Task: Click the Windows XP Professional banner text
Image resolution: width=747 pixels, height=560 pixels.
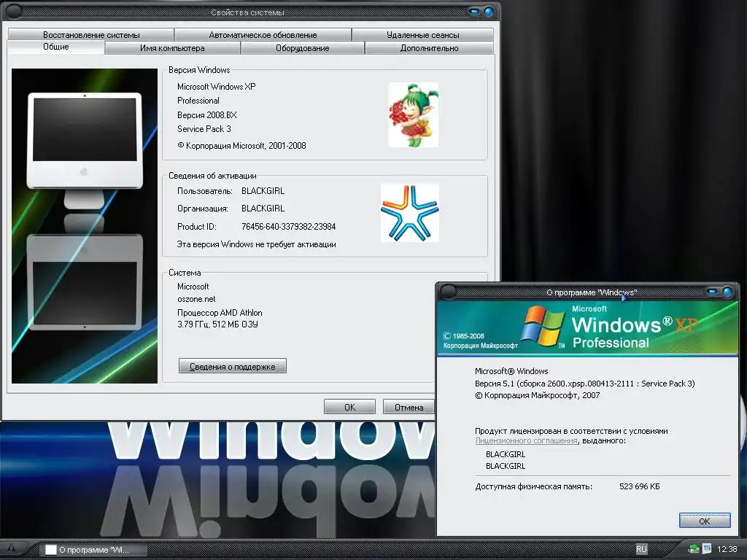Action: (x=635, y=327)
